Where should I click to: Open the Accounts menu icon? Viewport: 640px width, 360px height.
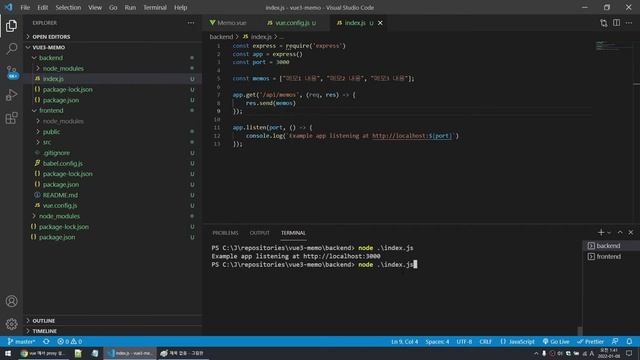11,301
